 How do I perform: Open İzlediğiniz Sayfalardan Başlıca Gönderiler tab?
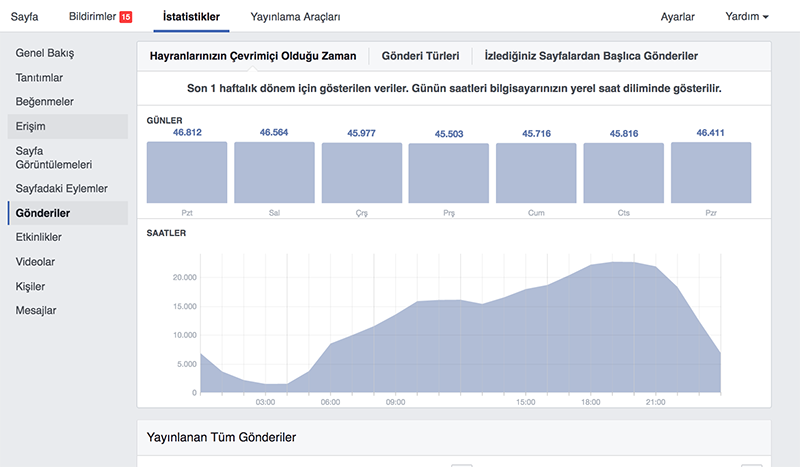coord(591,56)
